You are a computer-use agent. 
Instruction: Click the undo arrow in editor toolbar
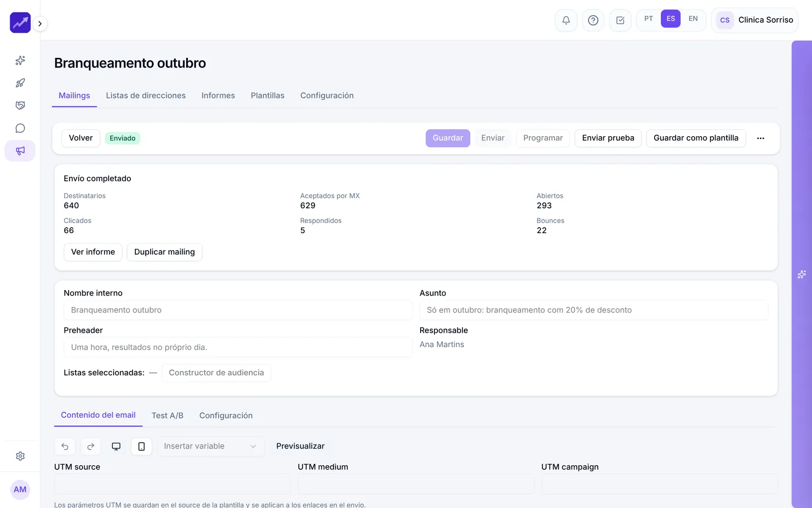65,447
